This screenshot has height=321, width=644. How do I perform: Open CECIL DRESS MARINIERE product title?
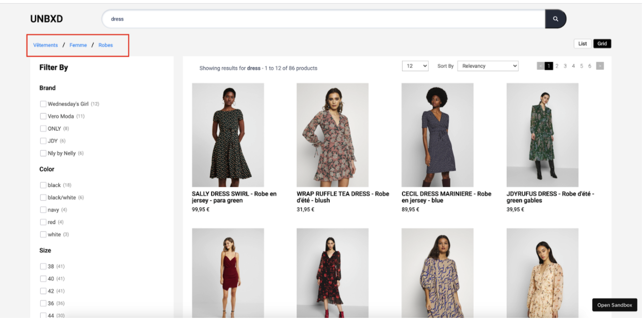pos(446,197)
